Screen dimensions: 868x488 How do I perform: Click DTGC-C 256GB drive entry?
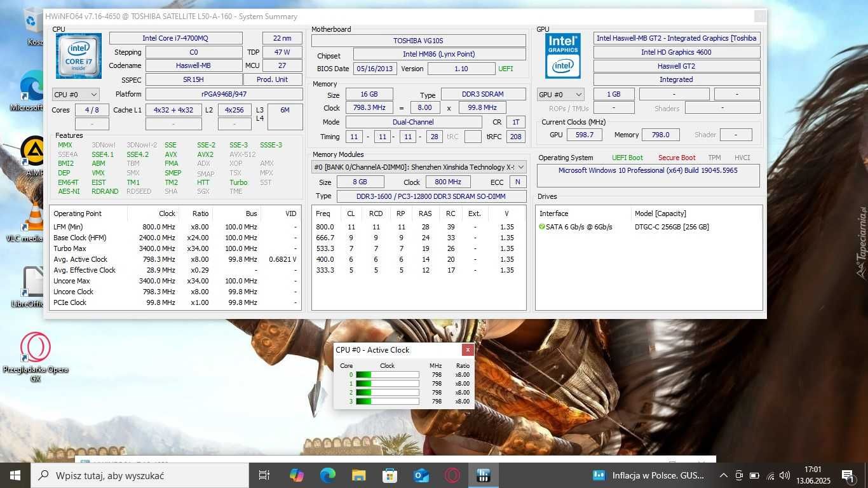[672, 227]
